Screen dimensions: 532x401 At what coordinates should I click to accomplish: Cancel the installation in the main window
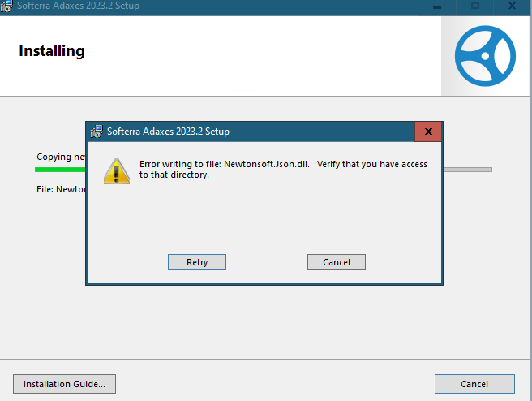point(474,384)
